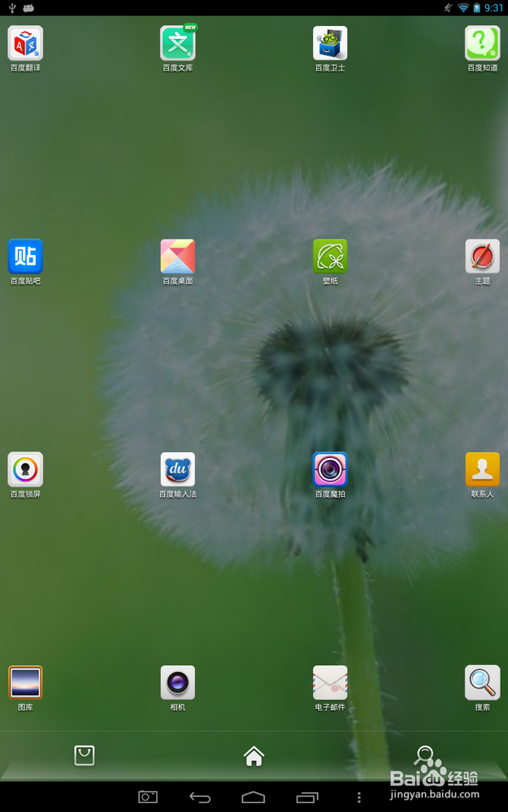Open the 搜索 search app
508x812 pixels.
click(x=483, y=683)
